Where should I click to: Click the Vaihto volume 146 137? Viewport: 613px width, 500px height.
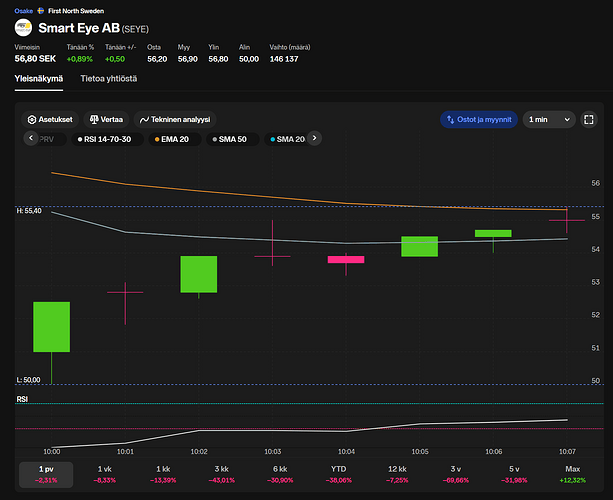284,59
